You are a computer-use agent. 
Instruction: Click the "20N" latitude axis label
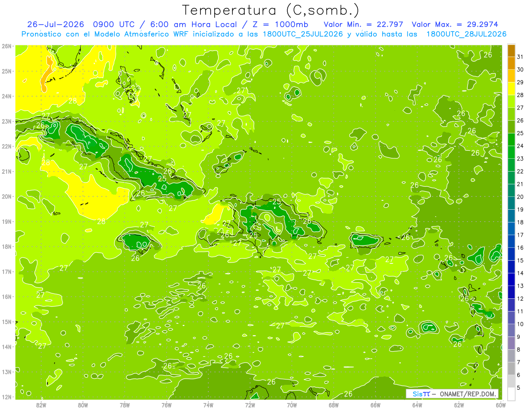pos(7,196)
